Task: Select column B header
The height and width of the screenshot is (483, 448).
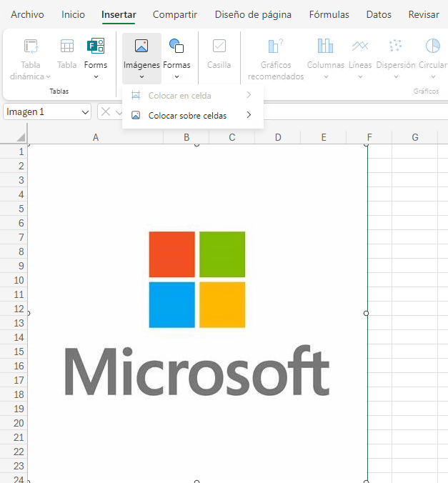Action: coord(186,137)
